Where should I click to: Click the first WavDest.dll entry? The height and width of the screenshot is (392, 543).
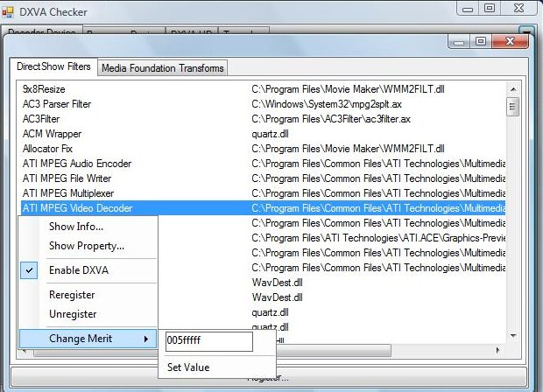(x=277, y=283)
